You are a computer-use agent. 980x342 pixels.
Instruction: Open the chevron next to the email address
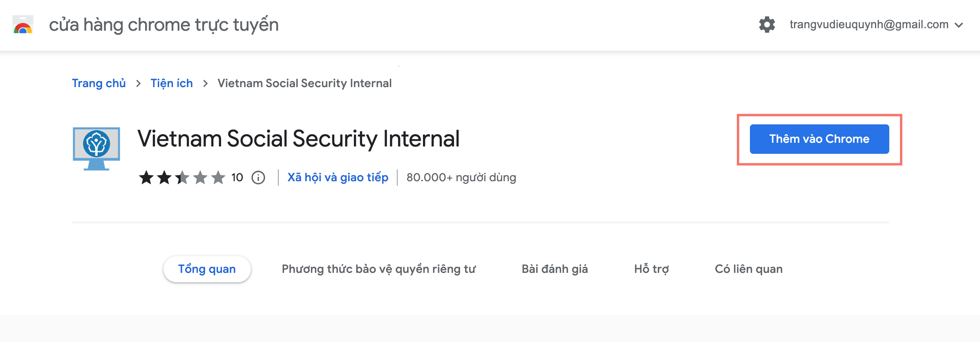point(958,25)
